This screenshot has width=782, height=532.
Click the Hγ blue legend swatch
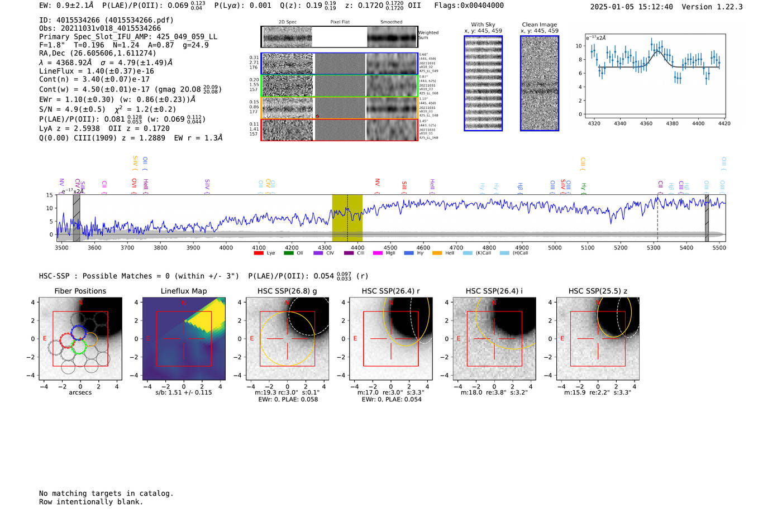tap(409, 253)
